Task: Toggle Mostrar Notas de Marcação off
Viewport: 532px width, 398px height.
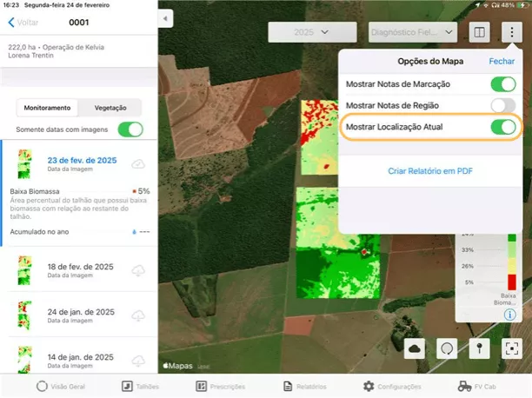Action: click(x=502, y=84)
